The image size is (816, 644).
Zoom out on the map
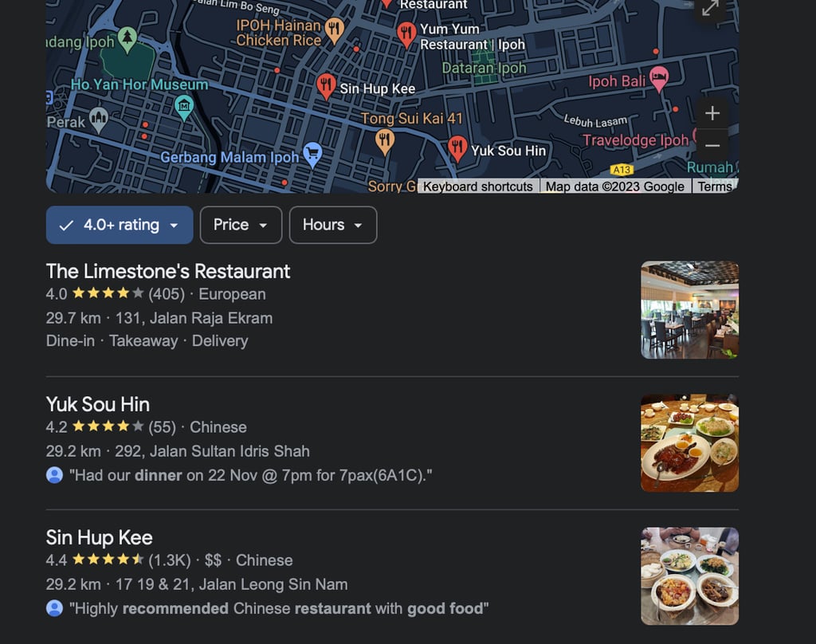(712, 145)
